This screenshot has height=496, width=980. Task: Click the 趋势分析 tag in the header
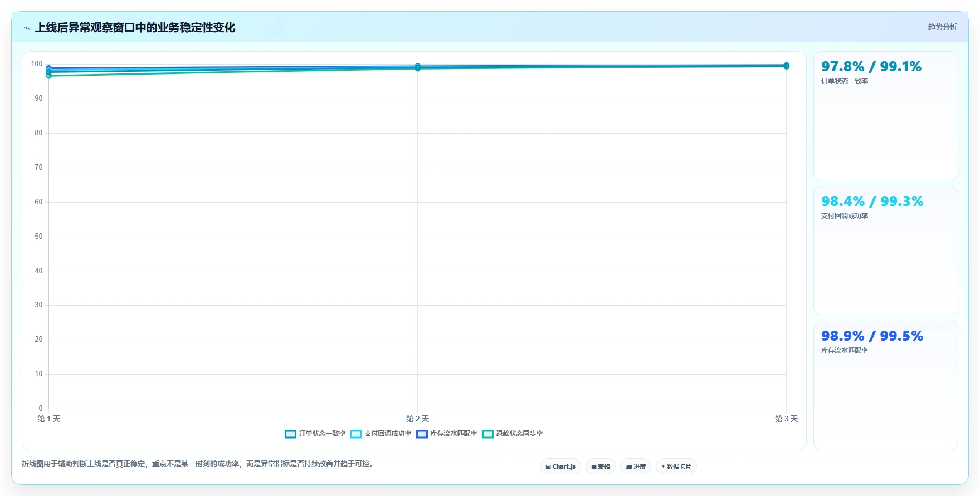tap(942, 27)
